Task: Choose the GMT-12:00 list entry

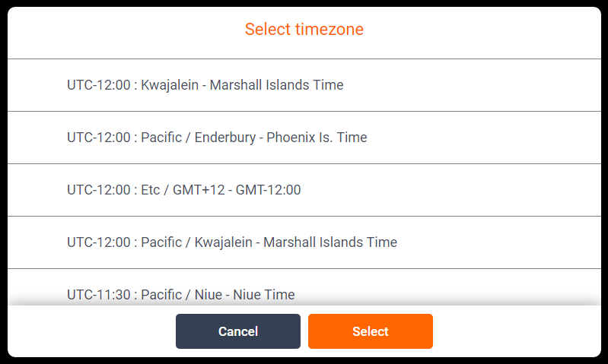Action: tap(184, 190)
